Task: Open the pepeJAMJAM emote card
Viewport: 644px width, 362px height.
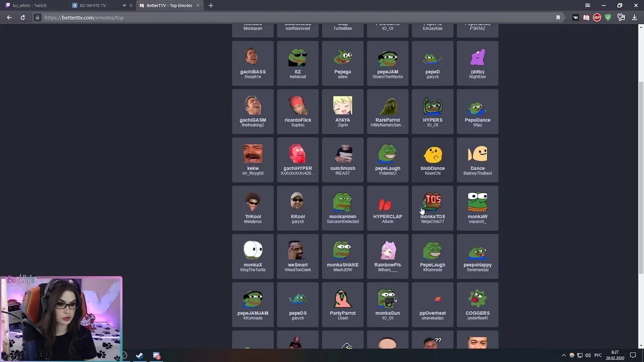Action: point(253,305)
